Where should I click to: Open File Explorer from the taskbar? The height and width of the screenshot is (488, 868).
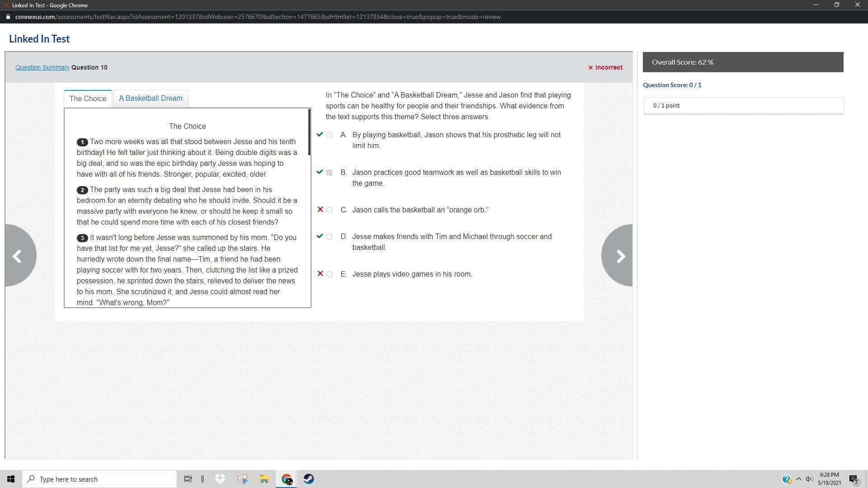tap(264, 479)
